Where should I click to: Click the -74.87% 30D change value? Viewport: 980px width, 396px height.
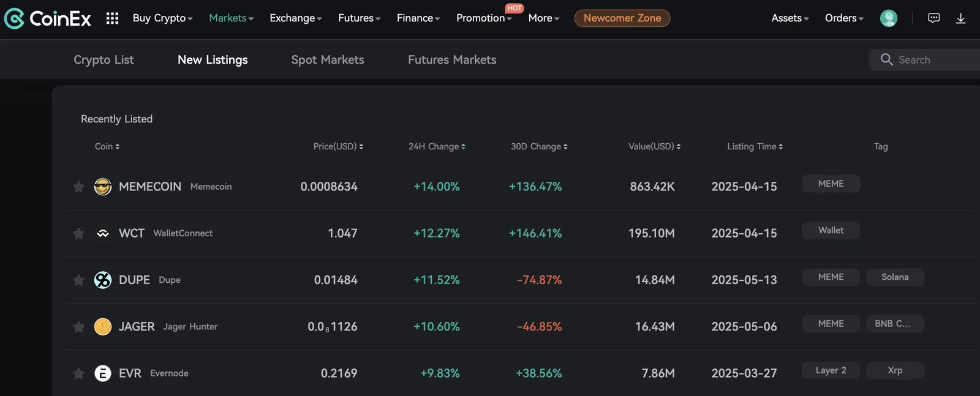(x=539, y=280)
